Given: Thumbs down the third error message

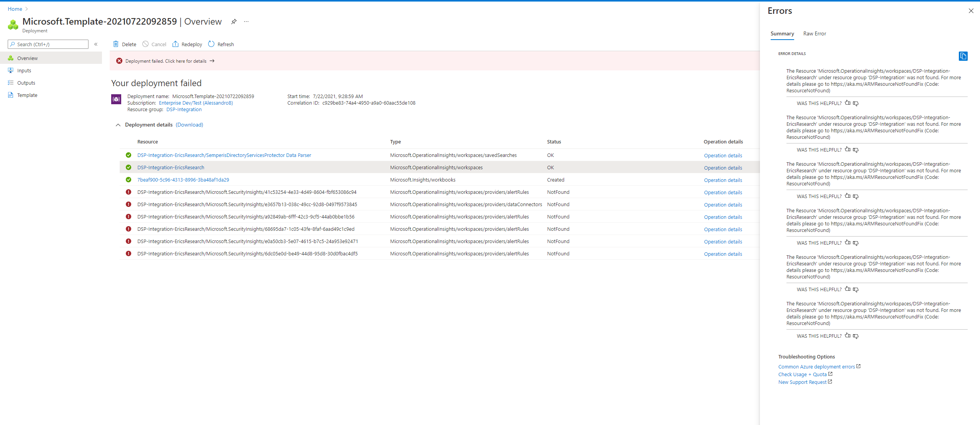Looking at the screenshot, I should [x=856, y=196].
